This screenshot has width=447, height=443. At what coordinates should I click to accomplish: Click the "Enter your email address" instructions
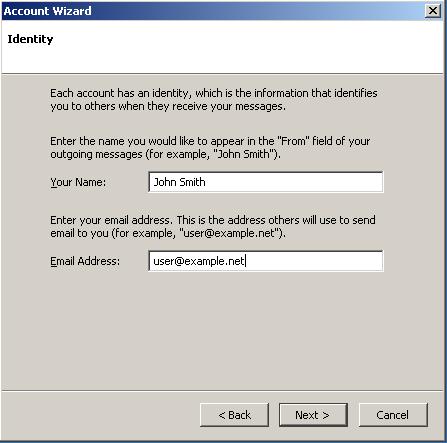pyautogui.click(x=213, y=227)
